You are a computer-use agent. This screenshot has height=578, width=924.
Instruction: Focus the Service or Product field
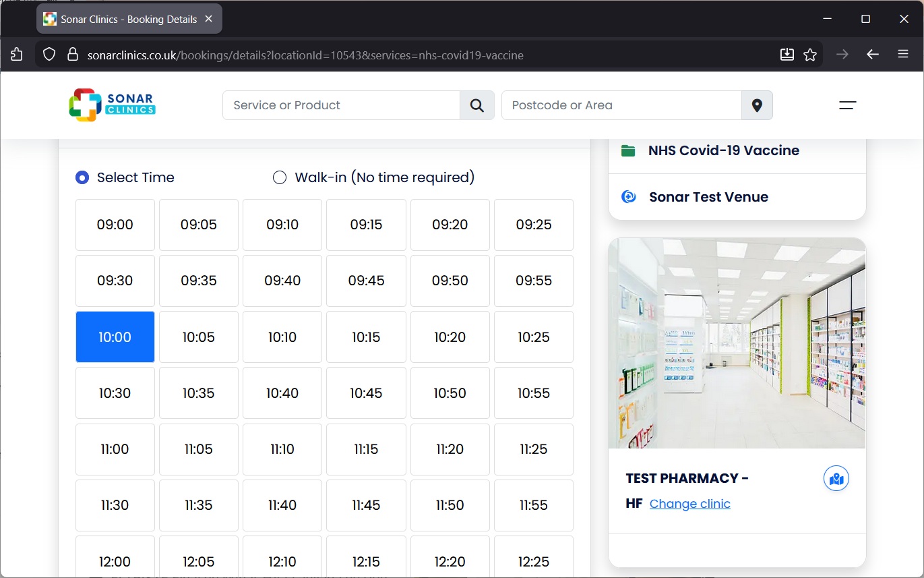341,105
